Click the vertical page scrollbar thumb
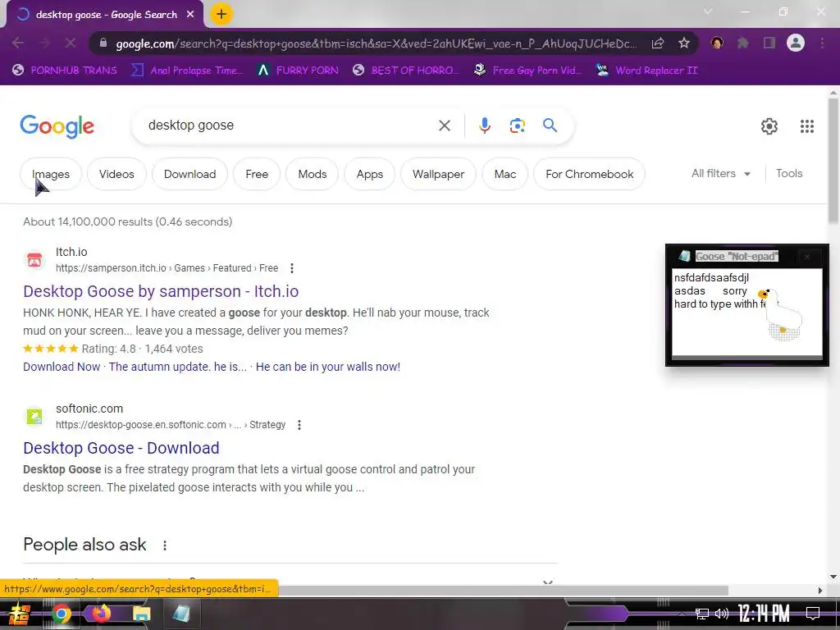 [x=833, y=161]
